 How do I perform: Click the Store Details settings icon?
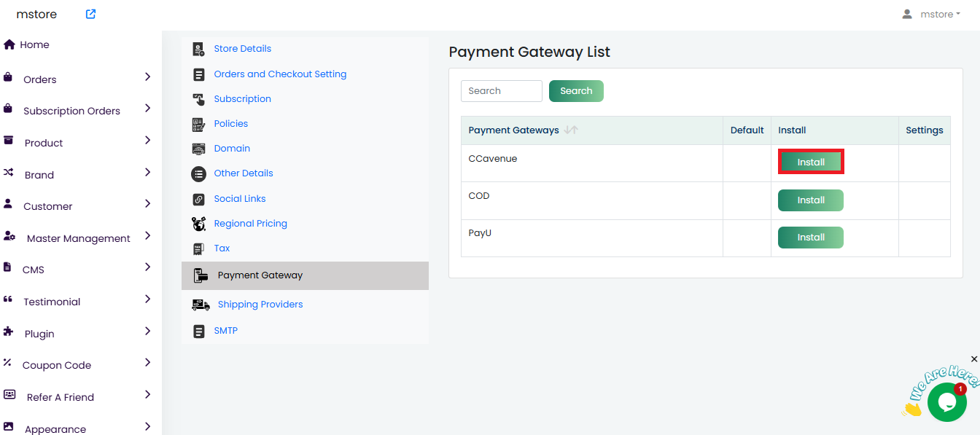[198, 49]
